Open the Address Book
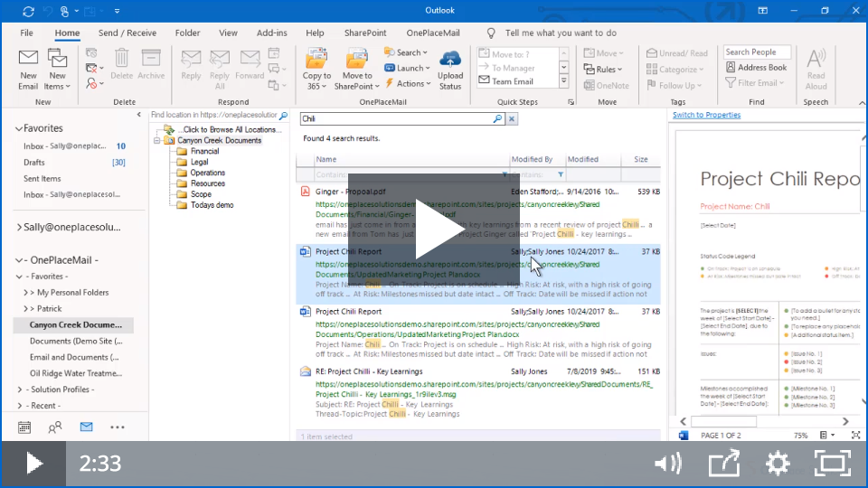The height and width of the screenshot is (488, 868). (x=756, y=68)
